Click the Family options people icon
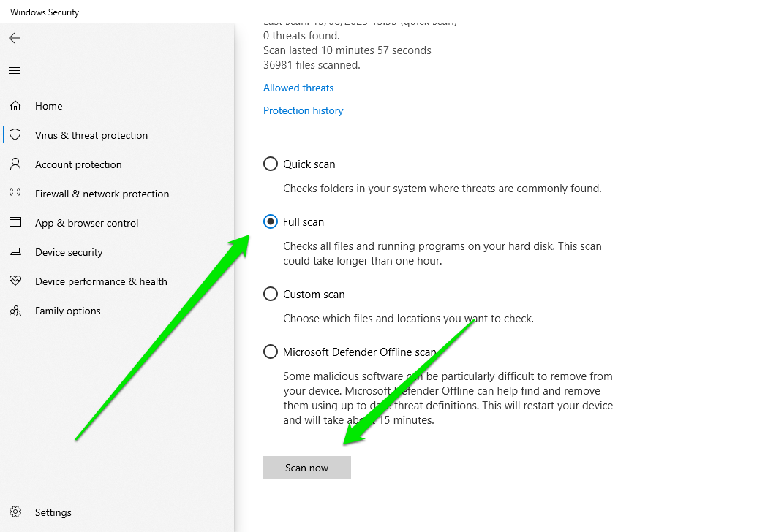Screen dimensions: 765x532 tap(15, 311)
